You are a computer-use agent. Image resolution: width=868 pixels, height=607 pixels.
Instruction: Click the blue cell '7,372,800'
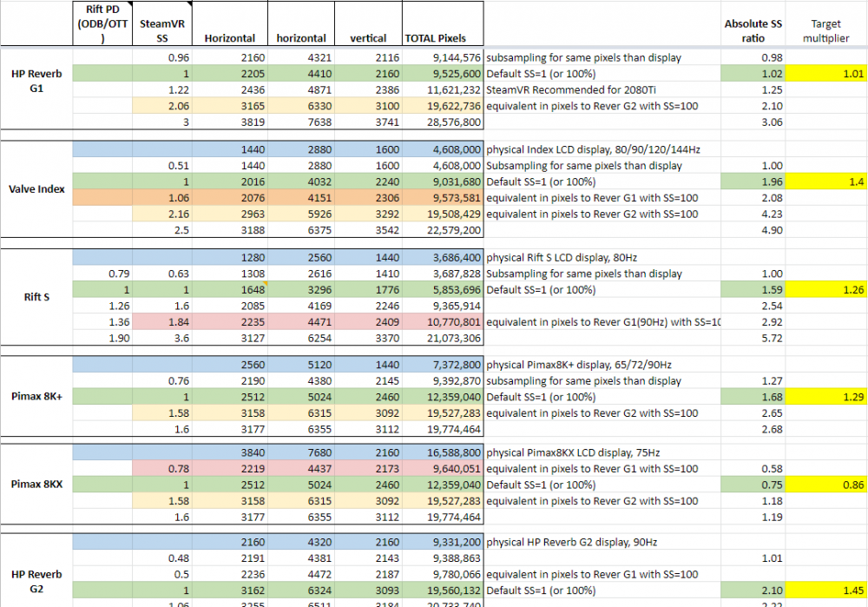(x=443, y=365)
